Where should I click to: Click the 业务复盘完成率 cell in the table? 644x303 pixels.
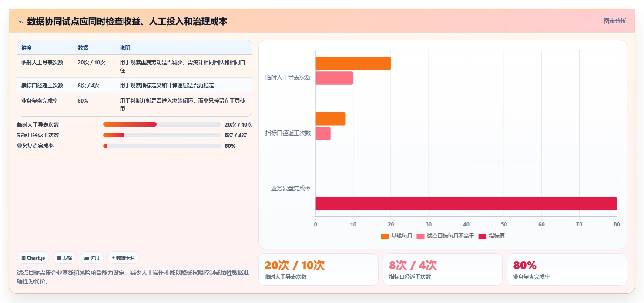[x=40, y=101]
